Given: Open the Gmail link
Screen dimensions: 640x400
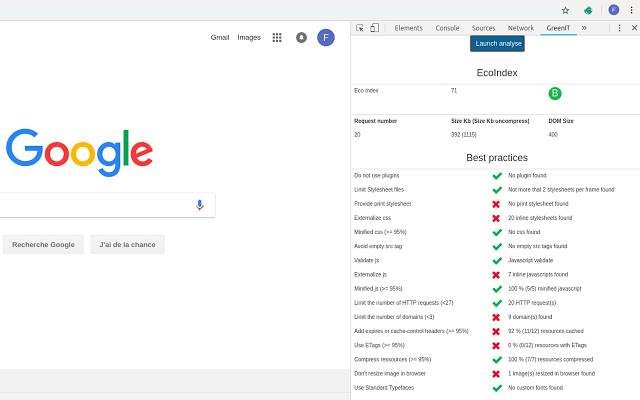Looking at the screenshot, I should [220, 38].
